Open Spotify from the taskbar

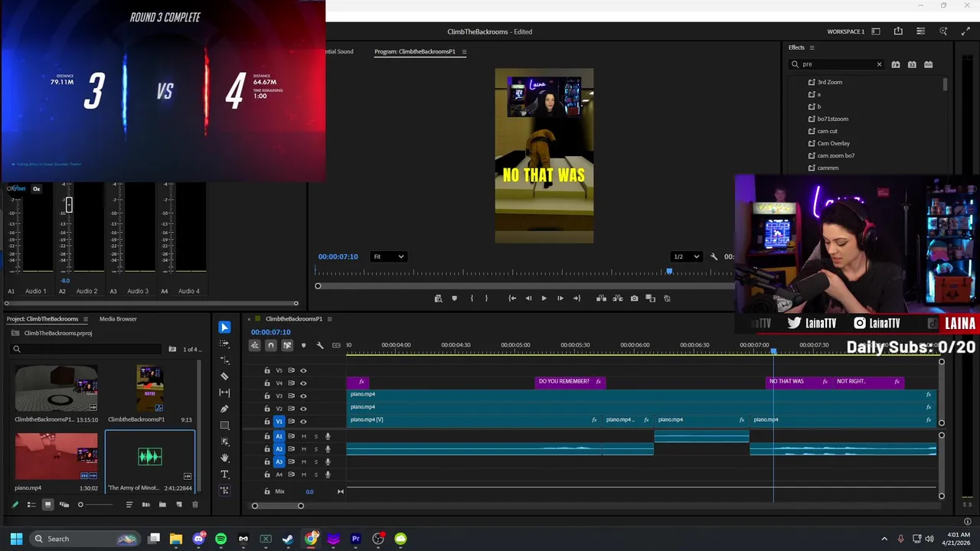[x=220, y=539]
